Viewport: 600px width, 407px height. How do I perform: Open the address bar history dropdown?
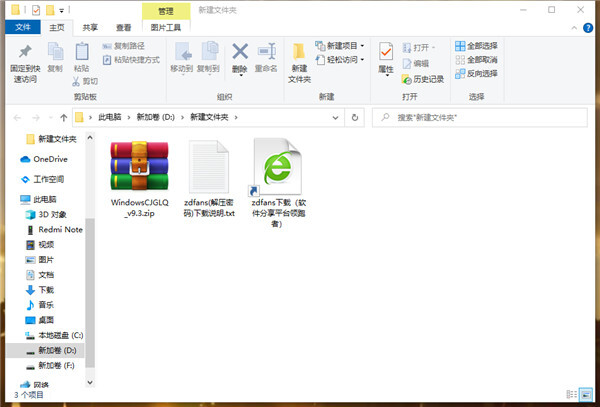coord(336,118)
